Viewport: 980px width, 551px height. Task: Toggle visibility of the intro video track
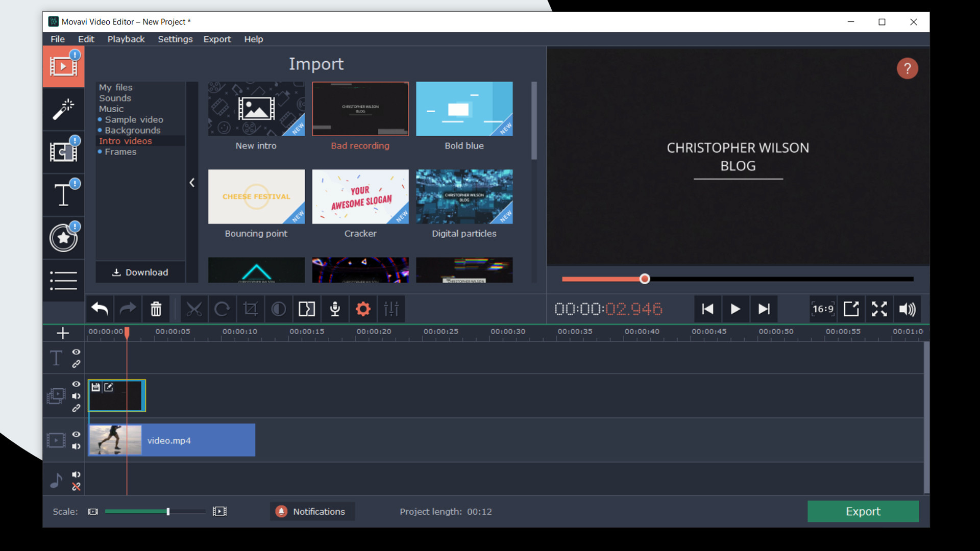coord(76,384)
